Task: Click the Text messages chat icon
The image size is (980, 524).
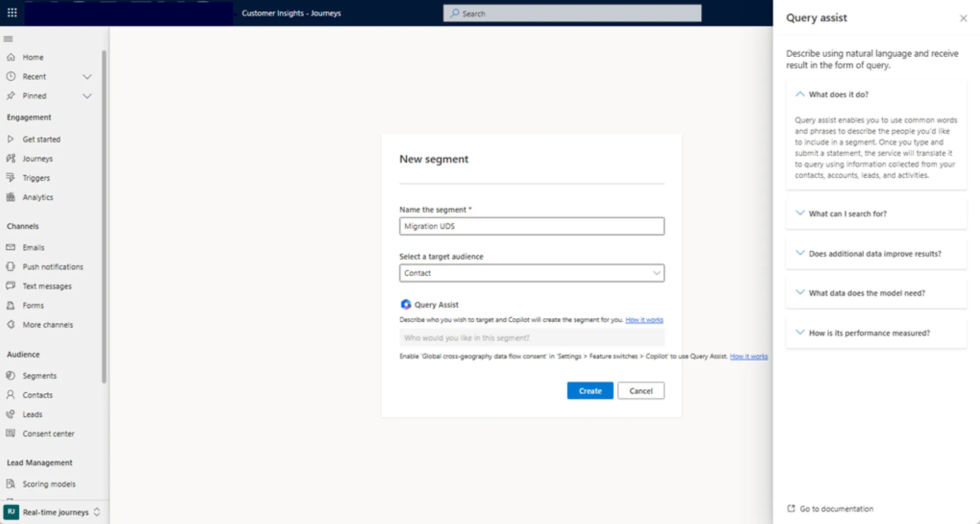Action: pos(11,286)
